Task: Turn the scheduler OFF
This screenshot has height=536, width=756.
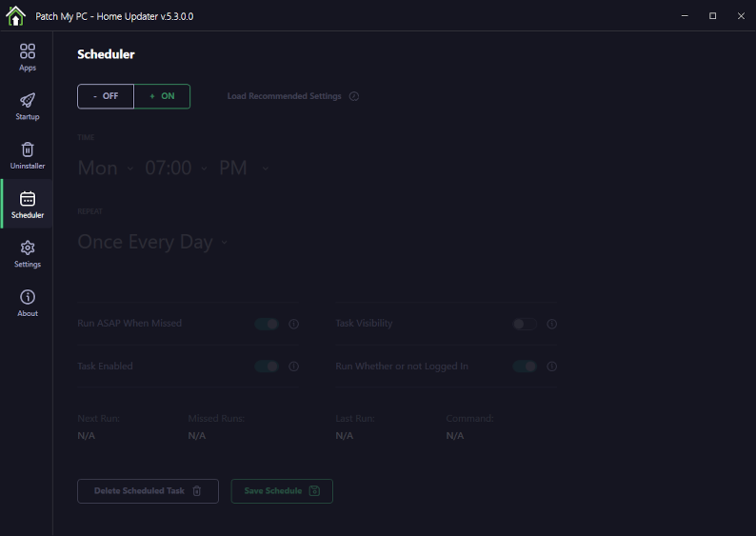Action: tap(106, 96)
